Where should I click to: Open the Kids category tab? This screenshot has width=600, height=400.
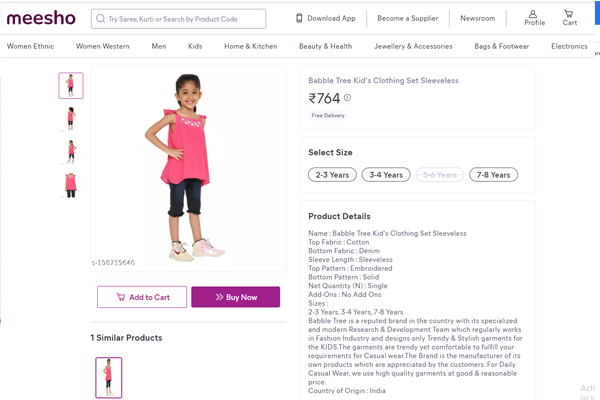click(x=195, y=46)
